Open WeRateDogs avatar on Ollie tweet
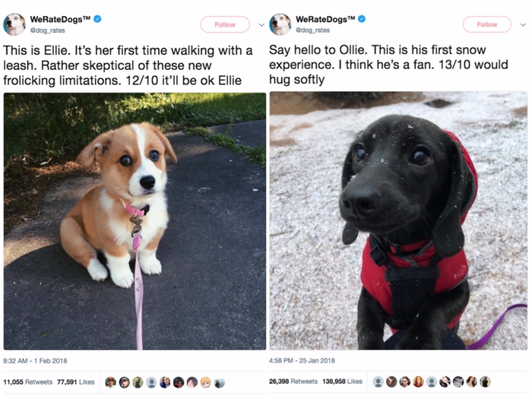Viewport: 532px width, 399px height. pyautogui.click(x=280, y=24)
